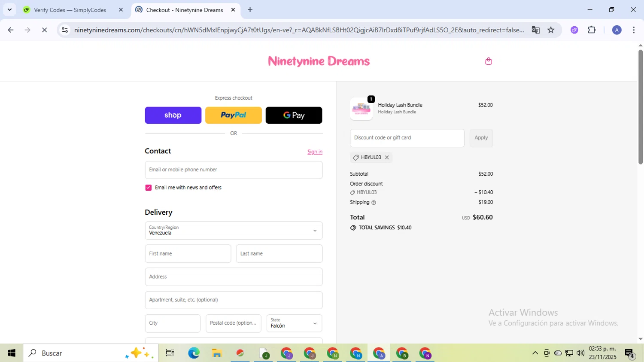Click the First name field
644x362 pixels.
click(x=188, y=254)
